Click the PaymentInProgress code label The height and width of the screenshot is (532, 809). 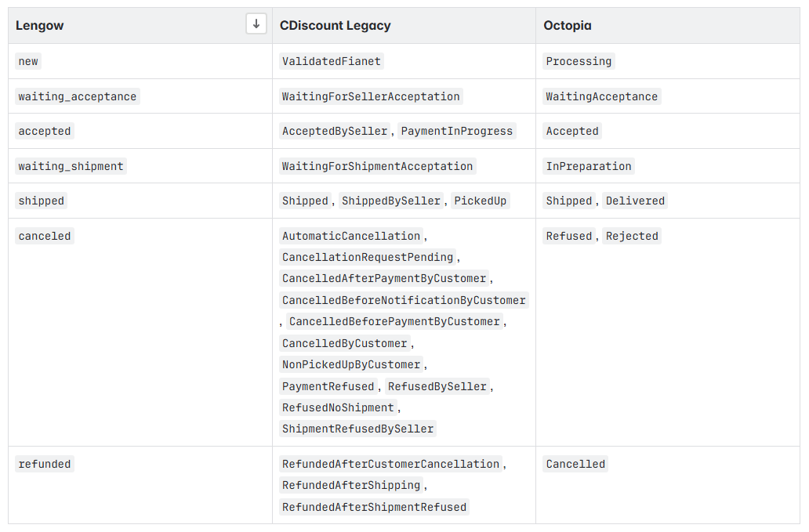pos(457,131)
